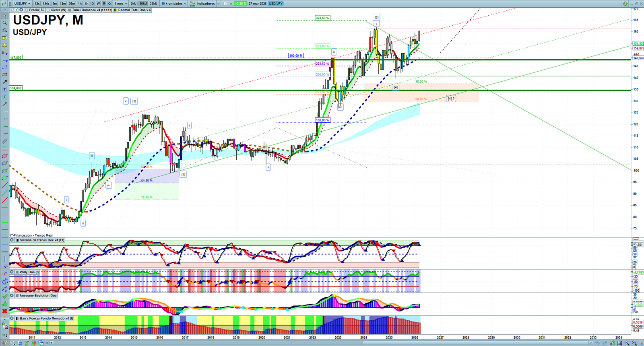Image resolution: width=644 pixels, height=346 pixels.
Task: Switch to daily D timeframe
Action: (93, 4)
